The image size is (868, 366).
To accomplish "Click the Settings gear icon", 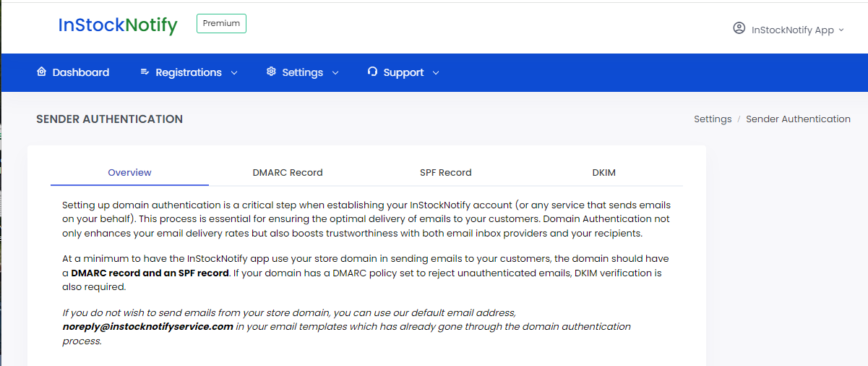I will (271, 72).
